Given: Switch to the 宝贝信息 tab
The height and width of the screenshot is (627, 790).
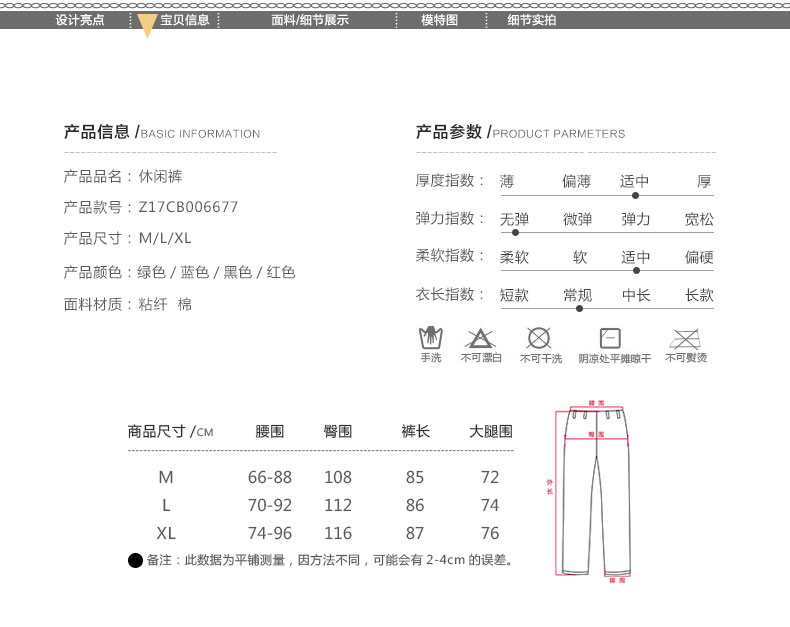Looking at the screenshot, I should (x=185, y=20).
